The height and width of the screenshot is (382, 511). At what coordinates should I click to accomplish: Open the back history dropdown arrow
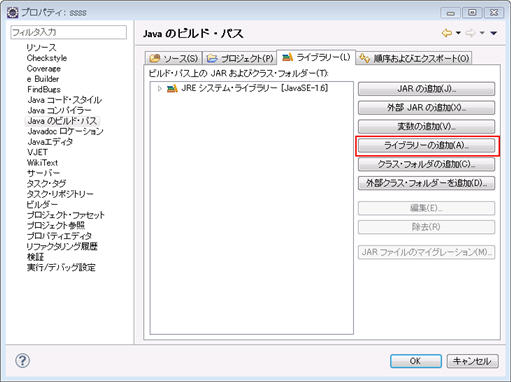[x=458, y=33]
